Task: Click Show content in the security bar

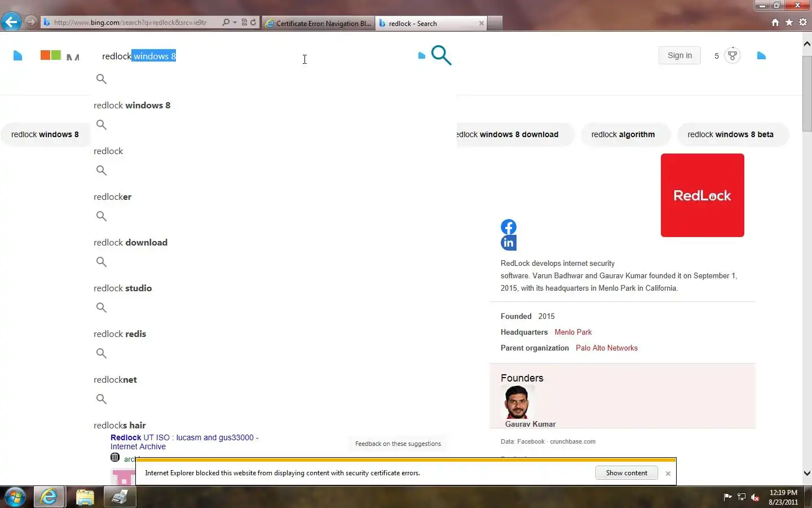Action: tap(626, 473)
